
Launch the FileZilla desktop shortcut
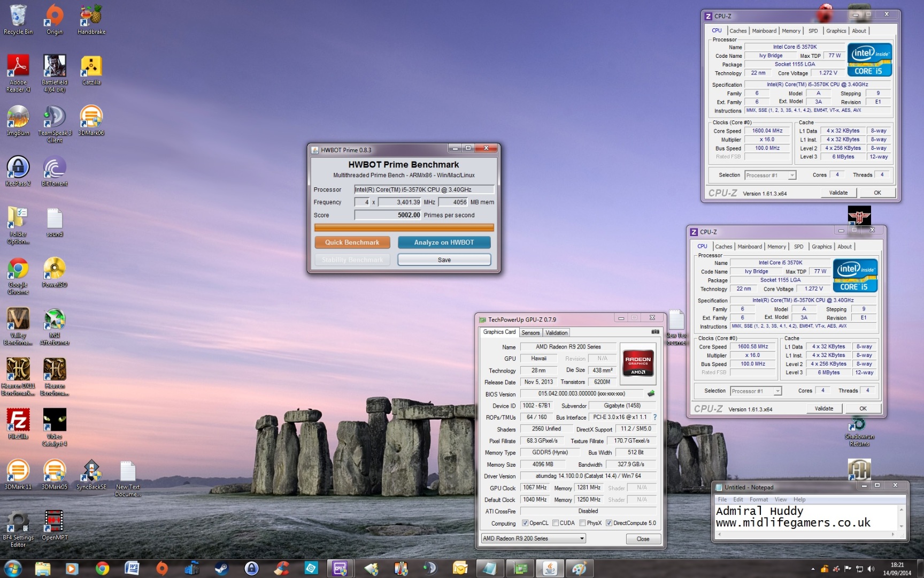point(18,424)
